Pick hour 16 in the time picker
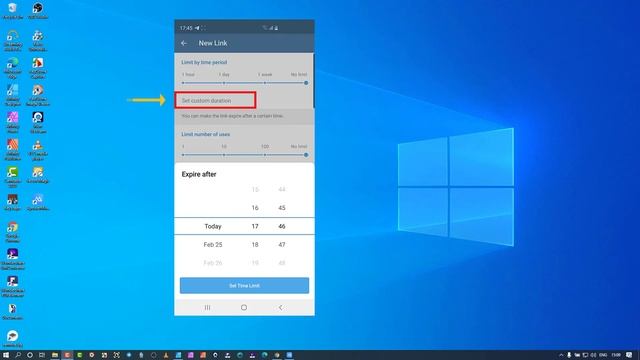 tap(255, 208)
